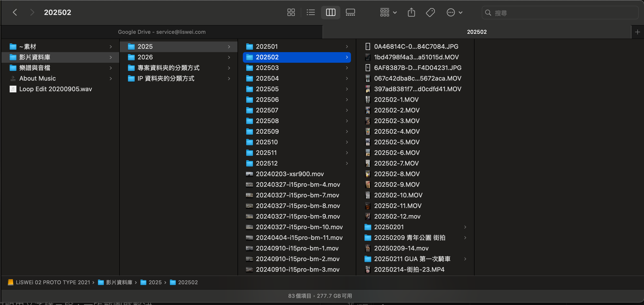Go back with the back arrow
The width and height of the screenshot is (644, 305).
[x=15, y=13]
